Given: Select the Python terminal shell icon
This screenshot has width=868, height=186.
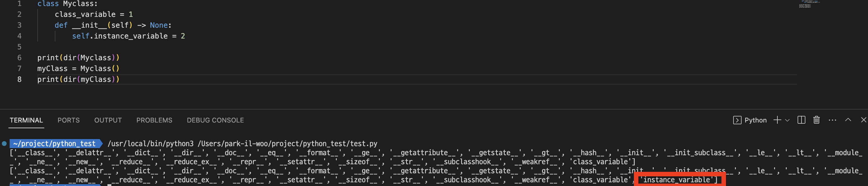Looking at the screenshot, I should pos(737,120).
